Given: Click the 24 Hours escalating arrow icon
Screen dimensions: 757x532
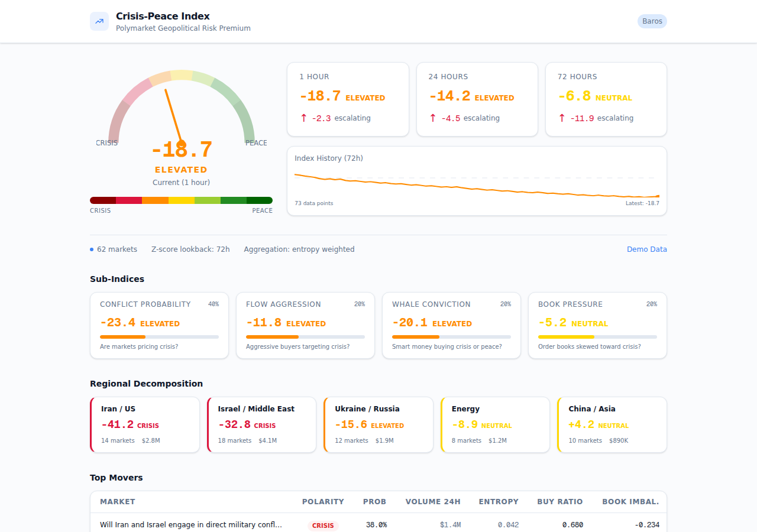Looking at the screenshot, I should tap(433, 118).
